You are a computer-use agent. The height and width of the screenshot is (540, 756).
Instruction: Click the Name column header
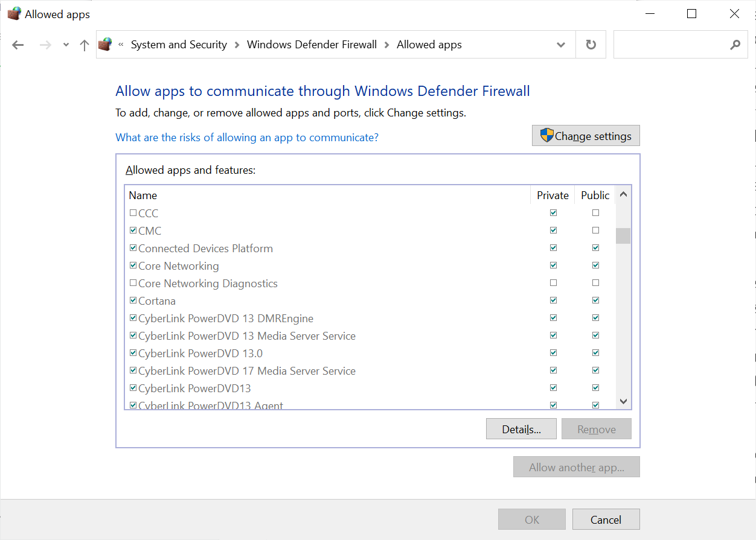[327, 195]
